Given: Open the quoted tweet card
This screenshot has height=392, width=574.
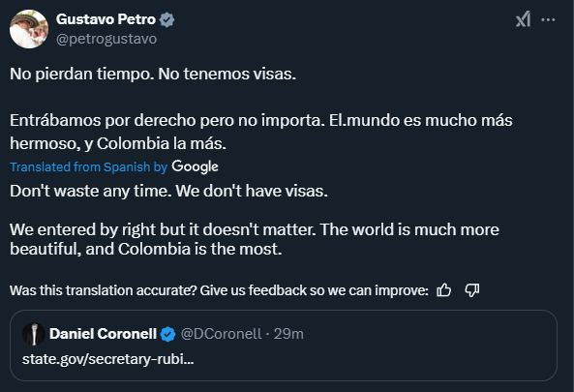Looking at the screenshot, I should [284, 346].
